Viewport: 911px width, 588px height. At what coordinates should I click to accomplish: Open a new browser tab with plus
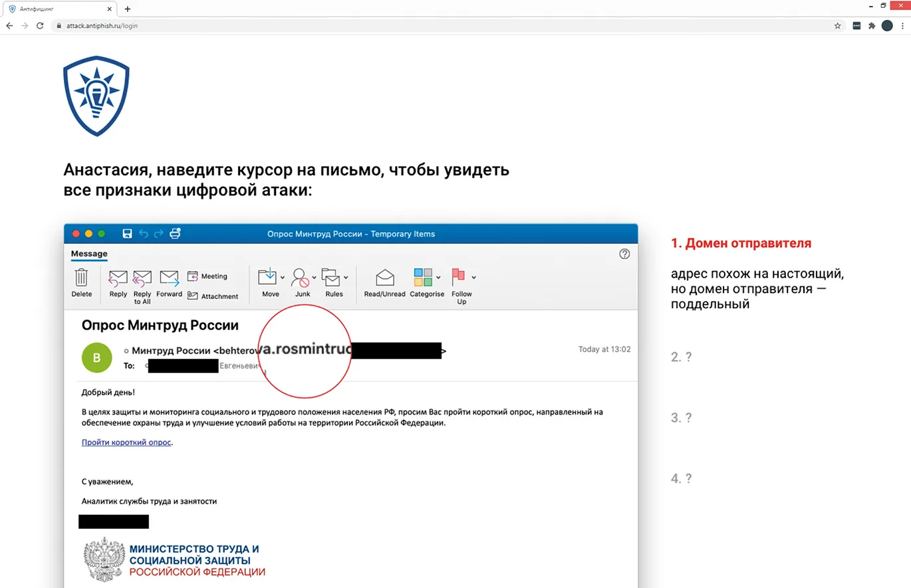(x=127, y=9)
